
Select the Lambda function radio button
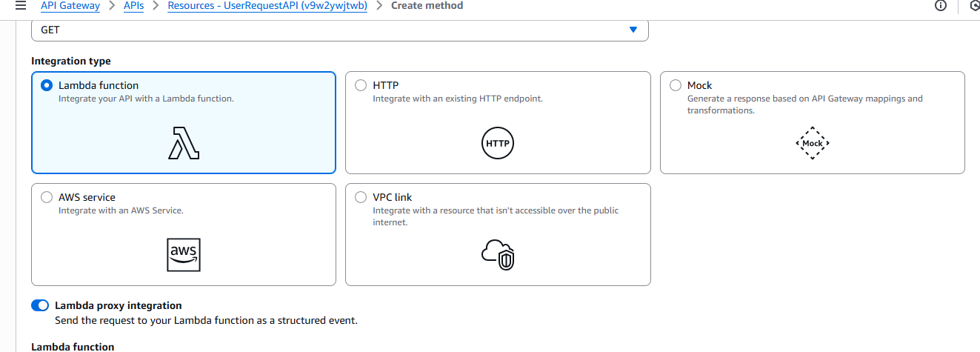(x=47, y=85)
